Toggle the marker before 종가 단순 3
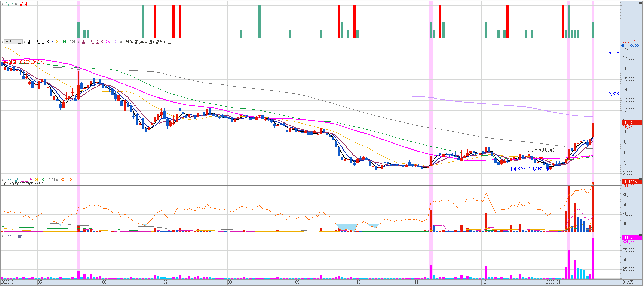 pos(25,42)
